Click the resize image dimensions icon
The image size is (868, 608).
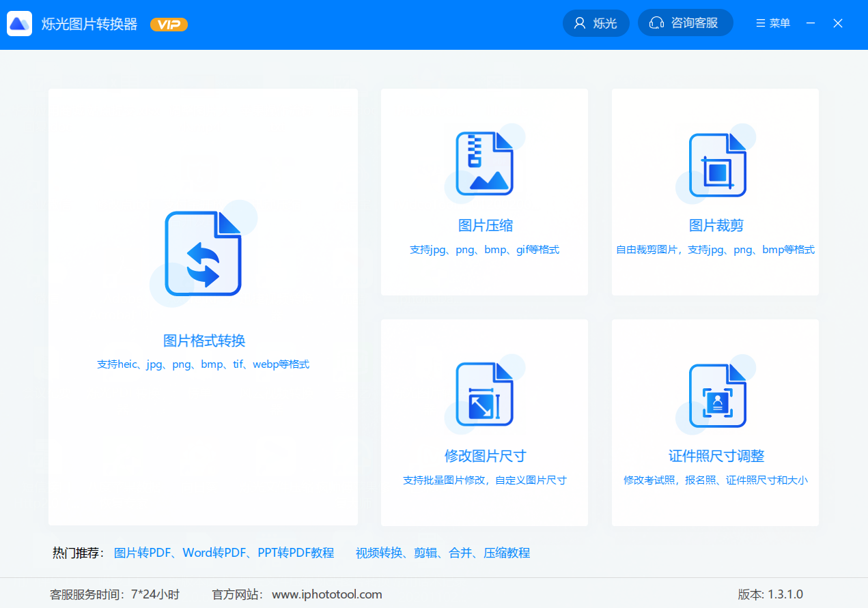(484, 394)
